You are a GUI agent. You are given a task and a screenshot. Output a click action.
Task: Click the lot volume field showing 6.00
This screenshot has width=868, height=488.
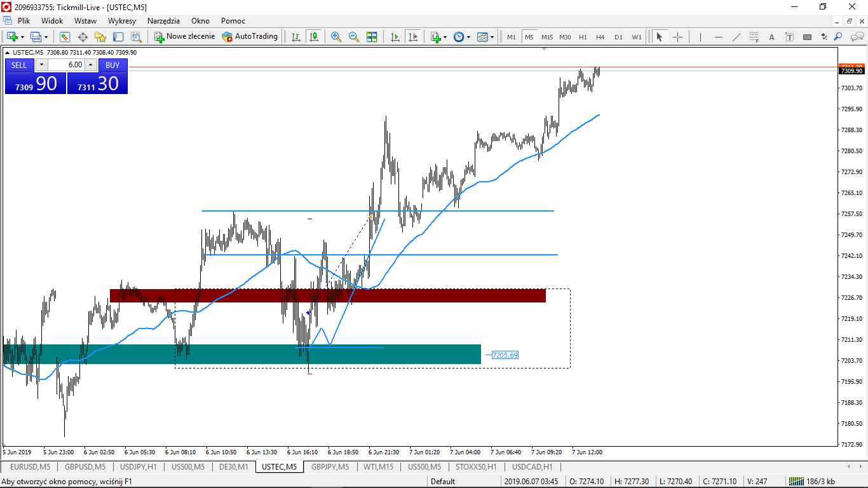66,65
